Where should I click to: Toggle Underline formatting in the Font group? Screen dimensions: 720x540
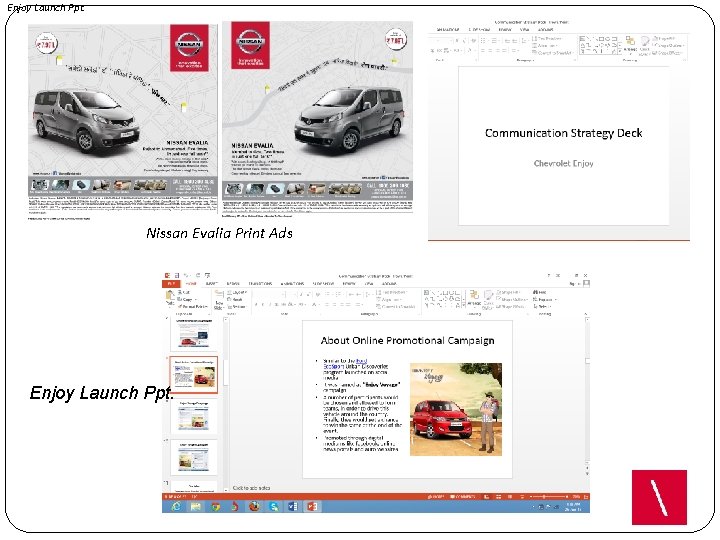(x=270, y=304)
